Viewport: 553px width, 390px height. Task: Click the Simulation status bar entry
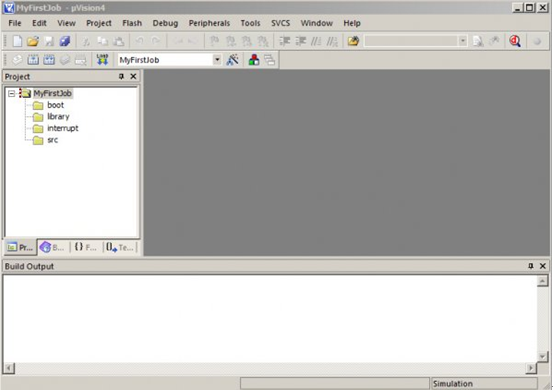coord(484,384)
